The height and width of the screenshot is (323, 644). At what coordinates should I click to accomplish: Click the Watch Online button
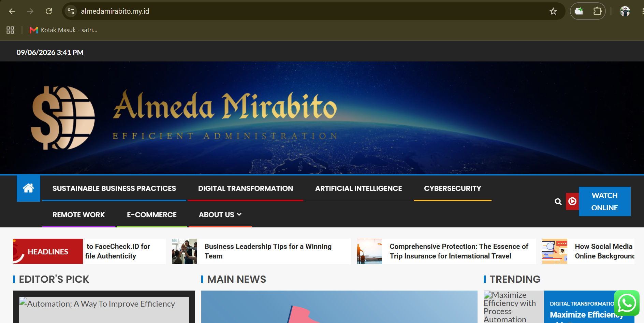click(604, 201)
